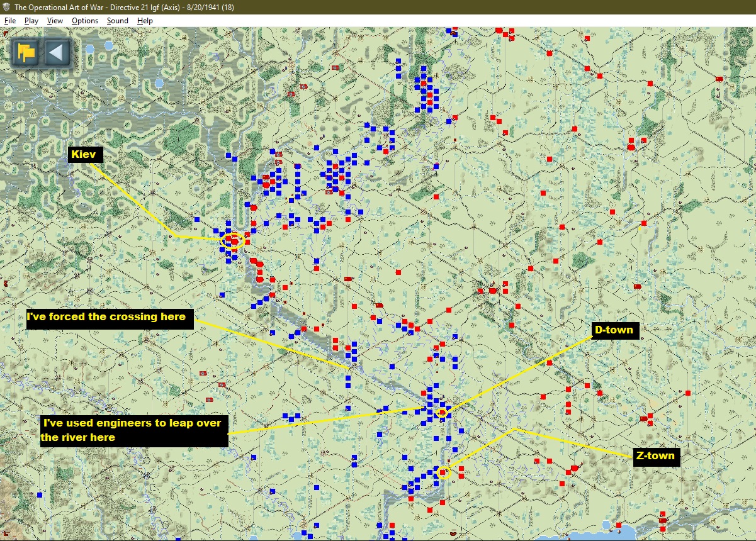Click the Z-town map label

pos(655,456)
